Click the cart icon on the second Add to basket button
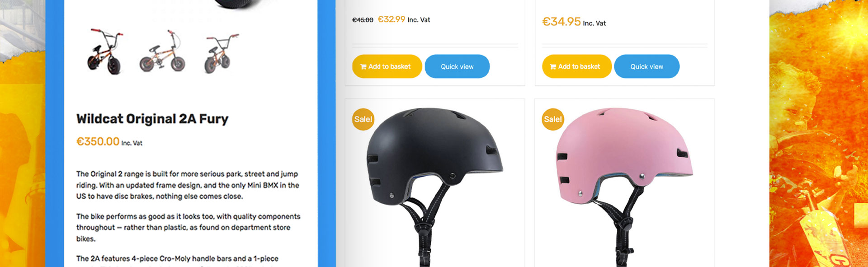This screenshot has height=267, width=868. [x=553, y=66]
